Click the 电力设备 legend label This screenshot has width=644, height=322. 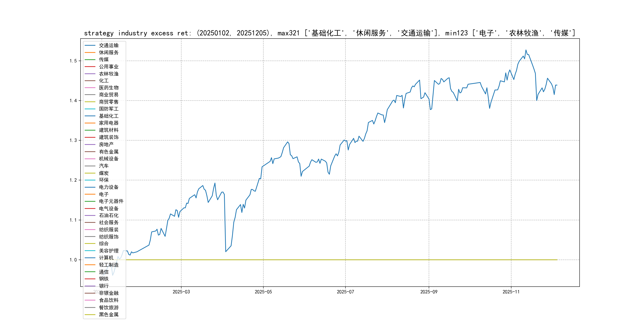(109, 187)
